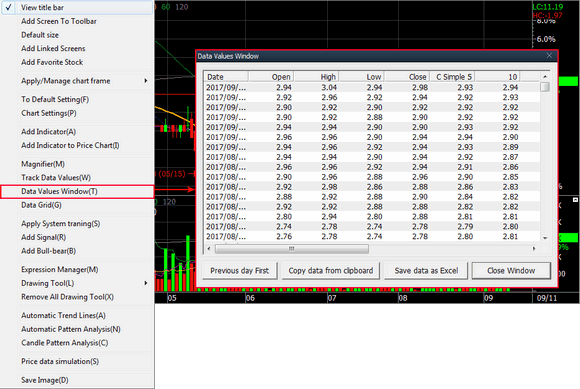Click the vertical scrollbar down arrow
Image resolution: width=580 pixels, height=389 pixels.
click(x=545, y=238)
